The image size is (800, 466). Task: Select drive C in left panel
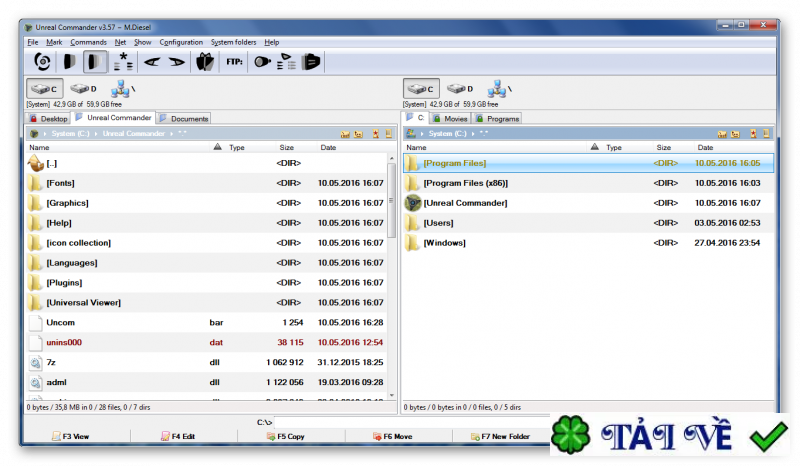click(44, 89)
